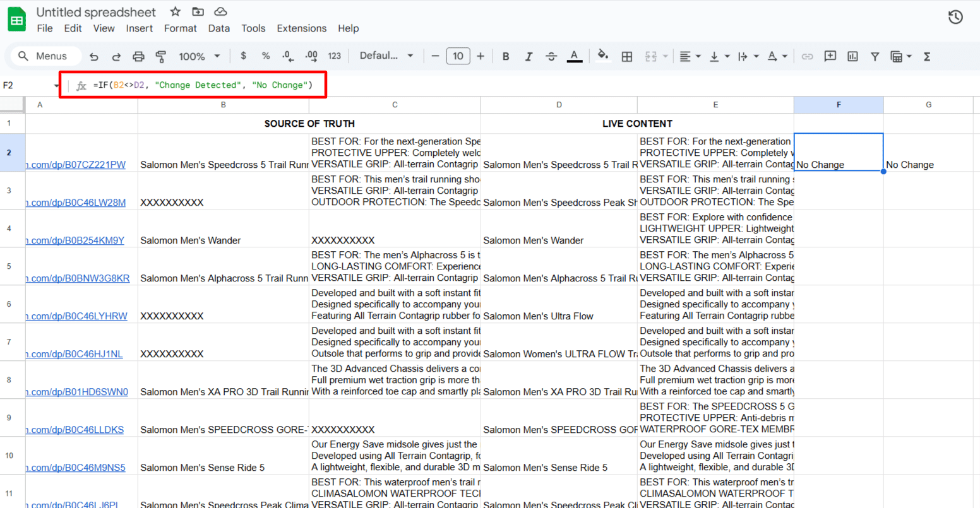Image resolution: width=980 pixels, height=508 pixels.
Task: Open the B07CZ221PW product link
Action: 76,165
